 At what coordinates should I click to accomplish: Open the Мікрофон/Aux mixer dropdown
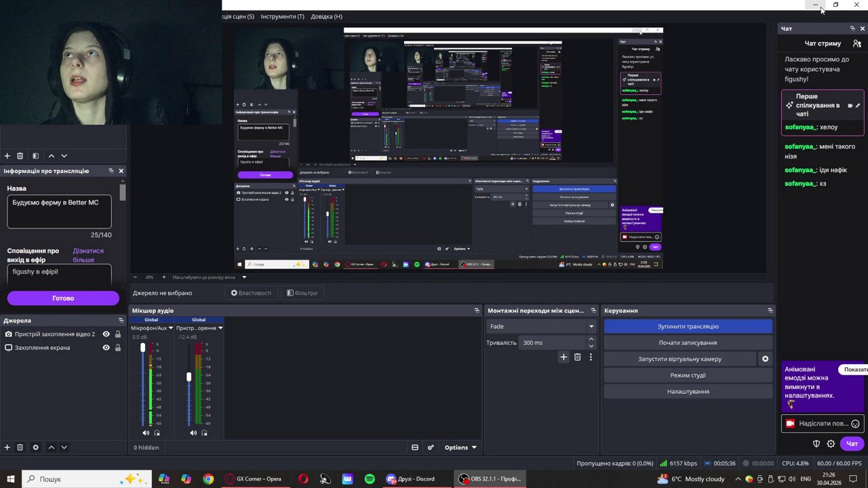pos(170,328)
